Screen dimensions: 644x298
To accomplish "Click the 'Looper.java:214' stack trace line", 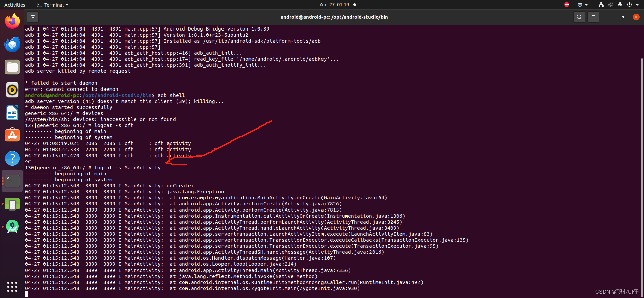I will [161, 264].
